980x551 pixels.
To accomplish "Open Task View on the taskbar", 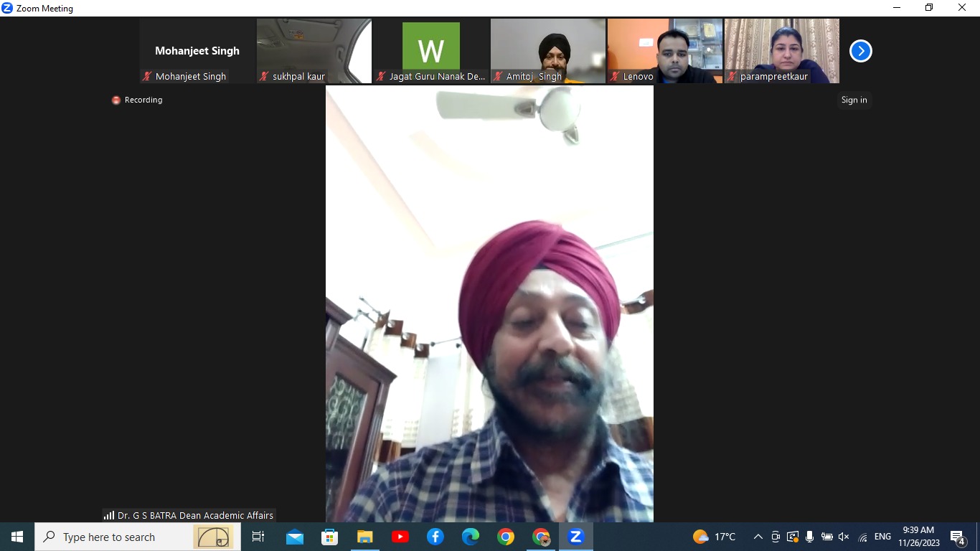I will 258,537.
